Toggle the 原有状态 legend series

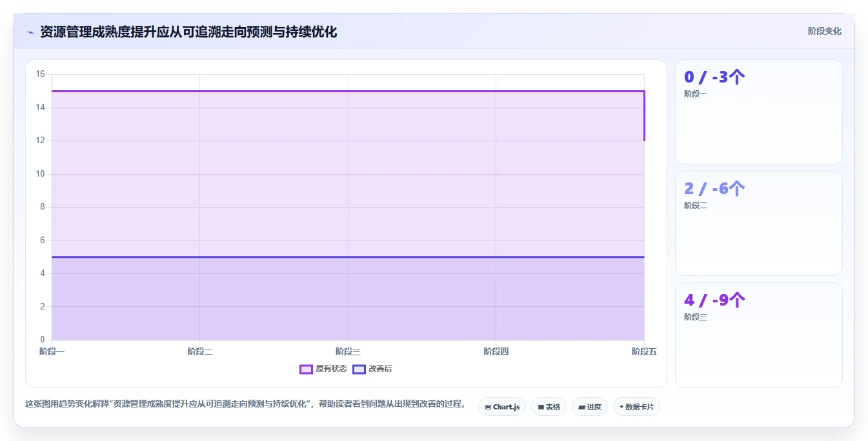pyautogui.click(x=323, y=369)
